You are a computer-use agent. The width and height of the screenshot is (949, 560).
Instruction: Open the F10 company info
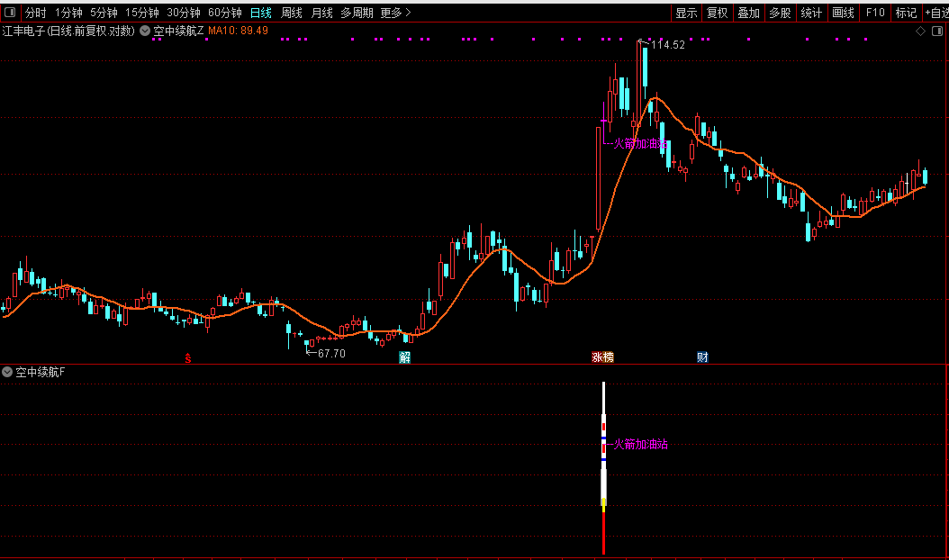click(x=874, y=13)
